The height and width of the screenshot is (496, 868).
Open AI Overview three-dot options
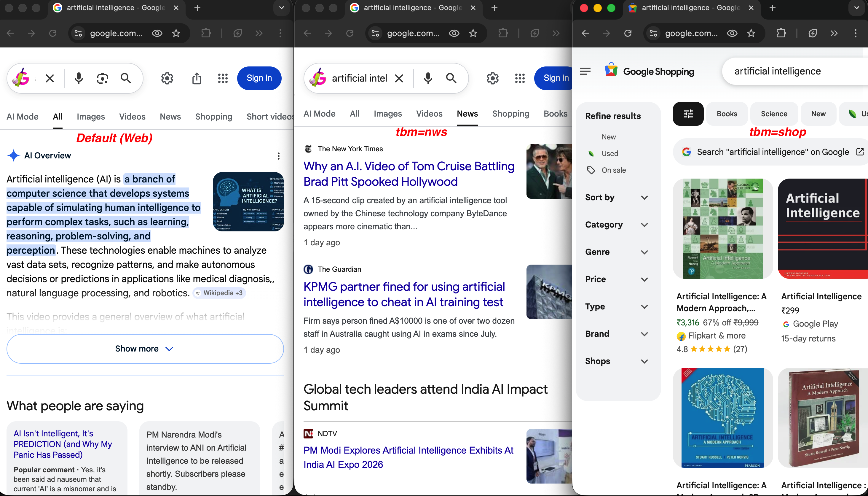click(x=278, y=156)
